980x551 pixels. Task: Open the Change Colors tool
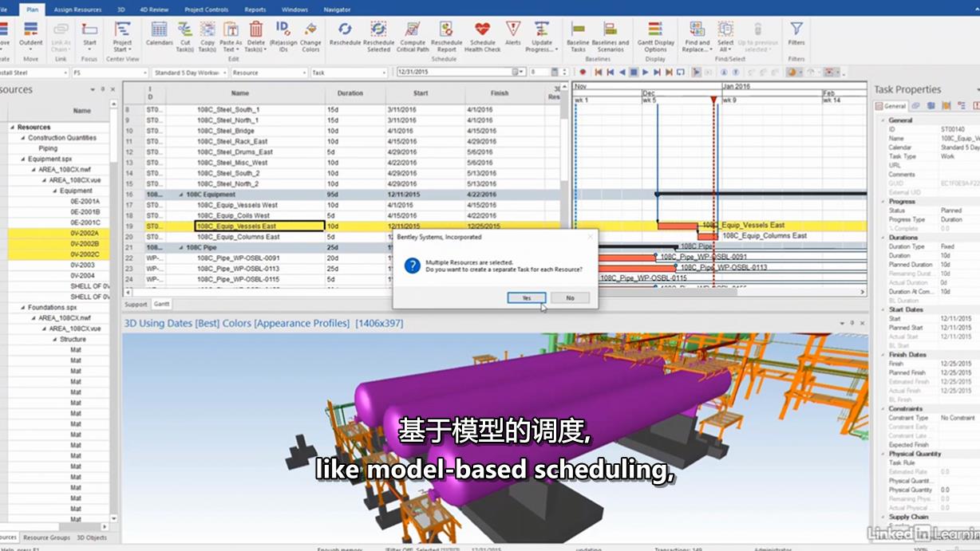click(x=310, y=36)
